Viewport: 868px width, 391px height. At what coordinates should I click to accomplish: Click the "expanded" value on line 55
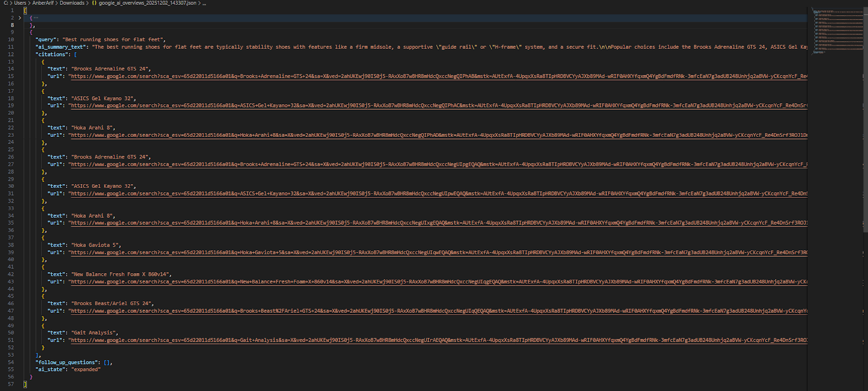(x=86, y=369)
